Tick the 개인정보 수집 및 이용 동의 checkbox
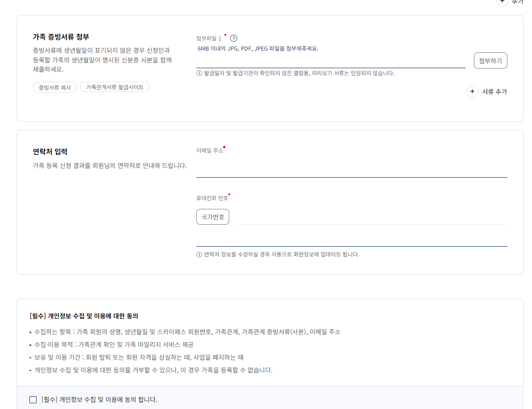This screenshot has width=532, height=409. [33, 400]
